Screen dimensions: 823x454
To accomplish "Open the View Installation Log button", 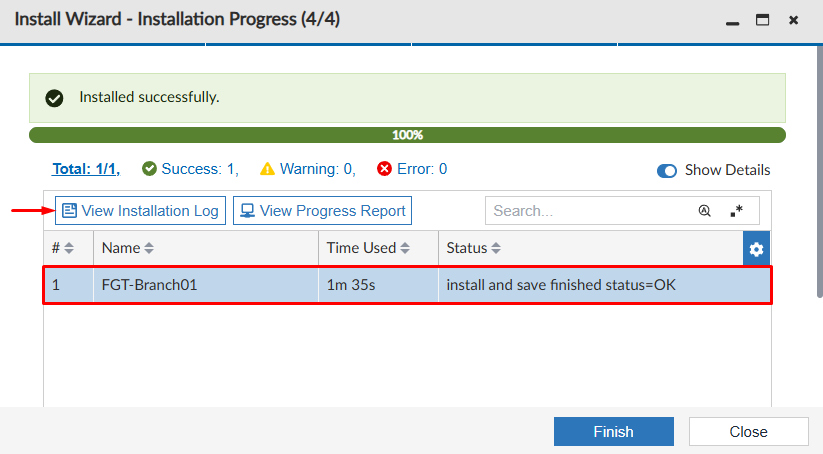I will pyautogui.click(x=140, y=210).
